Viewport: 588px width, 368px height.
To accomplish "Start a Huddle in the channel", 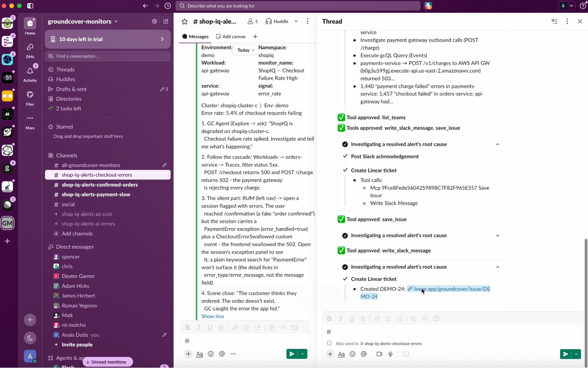I will (x=277, y=21).
